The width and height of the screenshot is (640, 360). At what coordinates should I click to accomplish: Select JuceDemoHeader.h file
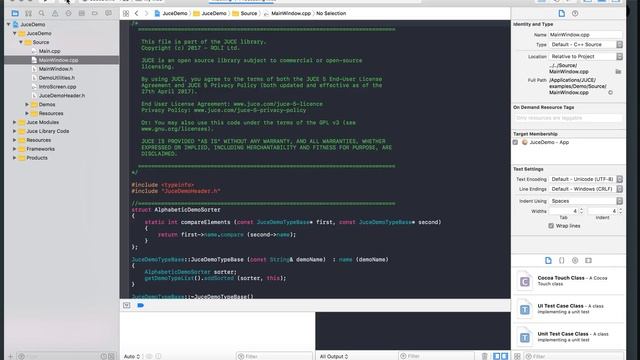pyautogui.click(x=62, y=96)
